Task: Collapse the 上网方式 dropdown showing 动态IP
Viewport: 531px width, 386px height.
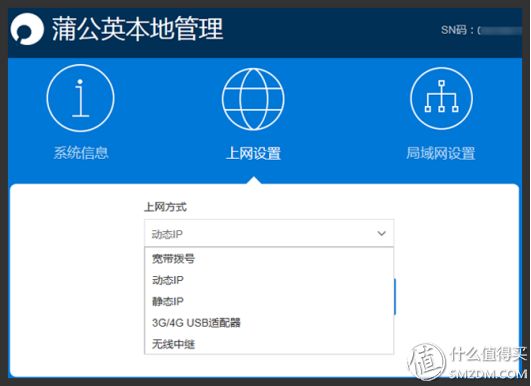Action: point(269,234)
